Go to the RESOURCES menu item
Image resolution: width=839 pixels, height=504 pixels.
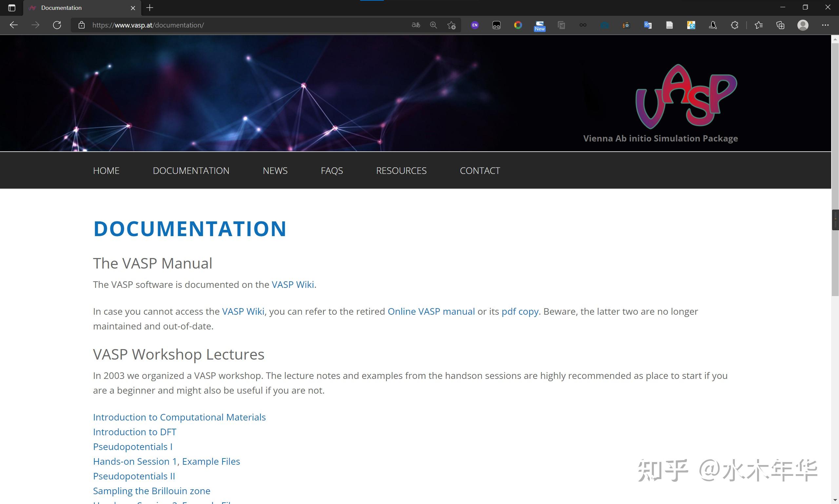401,171
